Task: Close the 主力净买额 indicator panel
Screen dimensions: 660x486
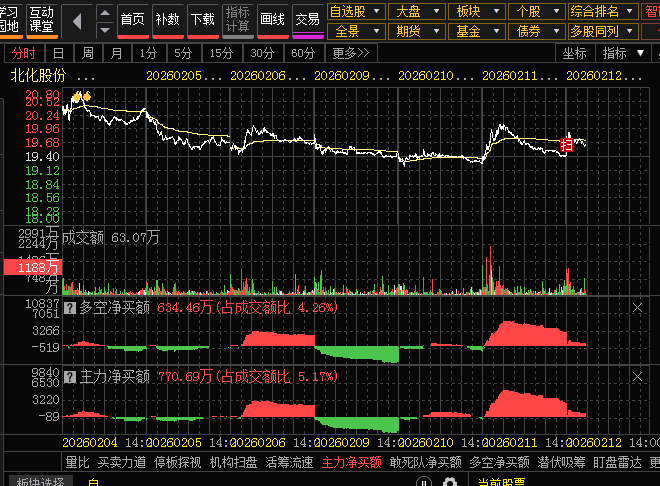Action: click(x=637, y=377)
